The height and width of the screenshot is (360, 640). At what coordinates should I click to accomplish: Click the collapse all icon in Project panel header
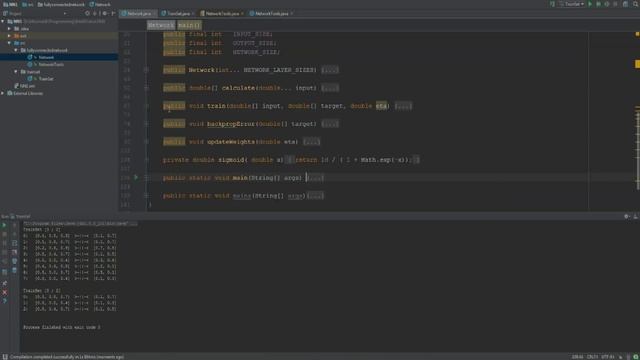[95, 13]
